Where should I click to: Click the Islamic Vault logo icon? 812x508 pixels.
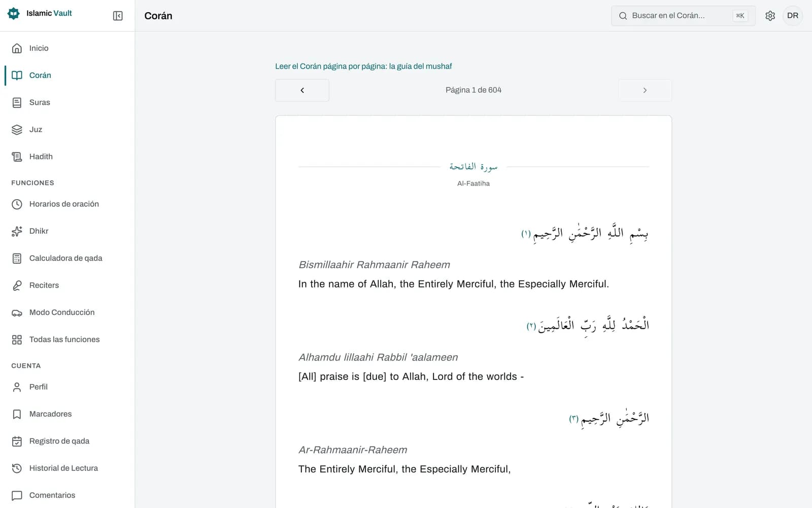14,13
